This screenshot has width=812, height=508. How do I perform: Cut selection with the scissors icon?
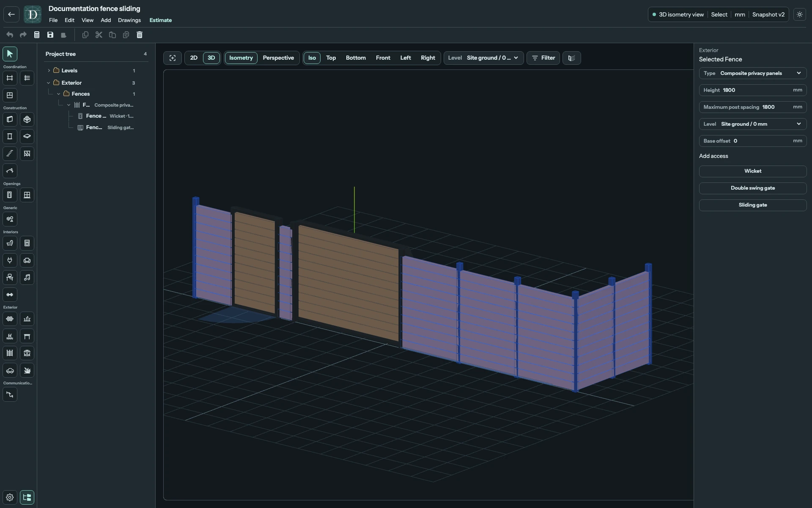99,35
